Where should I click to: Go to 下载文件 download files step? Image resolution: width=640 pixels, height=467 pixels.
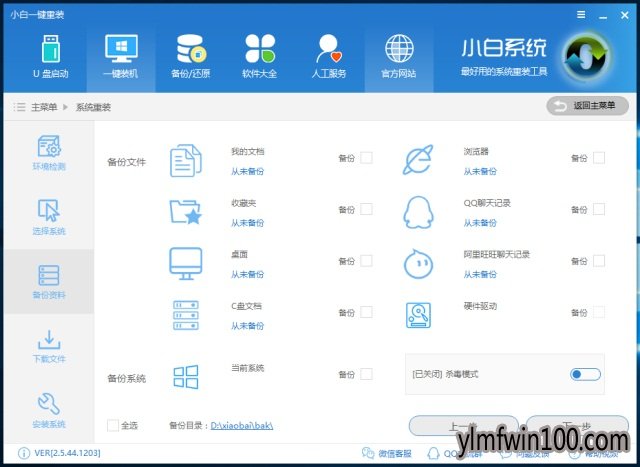(49, 346)
